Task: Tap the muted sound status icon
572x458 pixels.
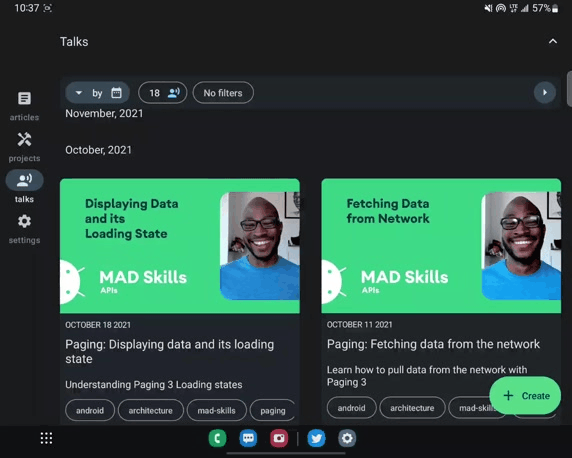Action: tap(488, 8)
